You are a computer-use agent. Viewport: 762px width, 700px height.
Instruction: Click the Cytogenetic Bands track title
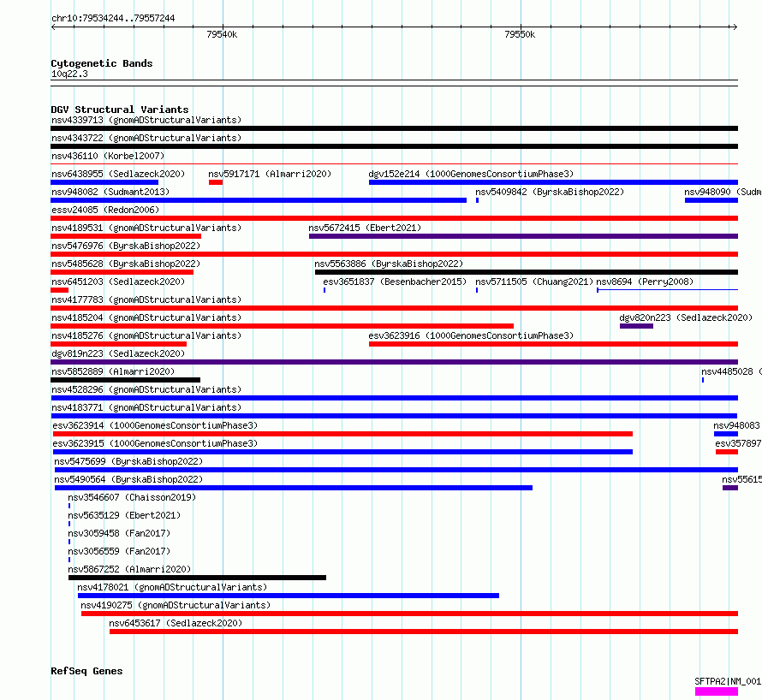pos(102,63)
